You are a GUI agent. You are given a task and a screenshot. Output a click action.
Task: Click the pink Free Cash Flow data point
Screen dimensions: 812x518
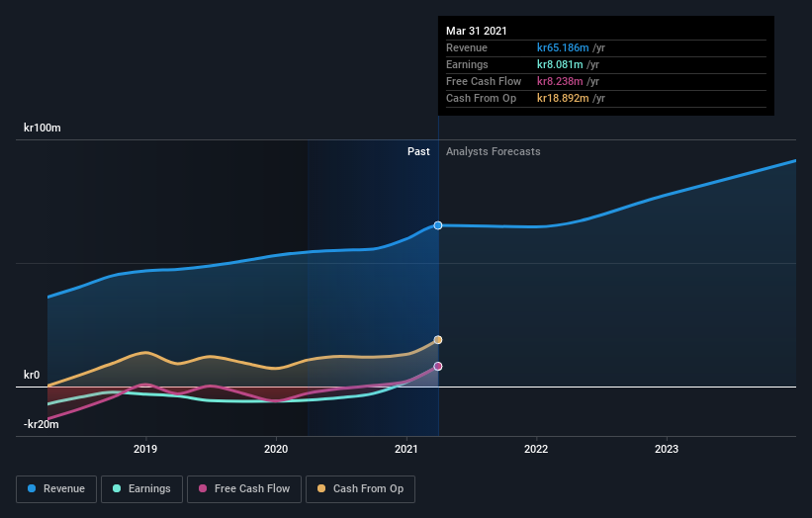click(438, 367)
